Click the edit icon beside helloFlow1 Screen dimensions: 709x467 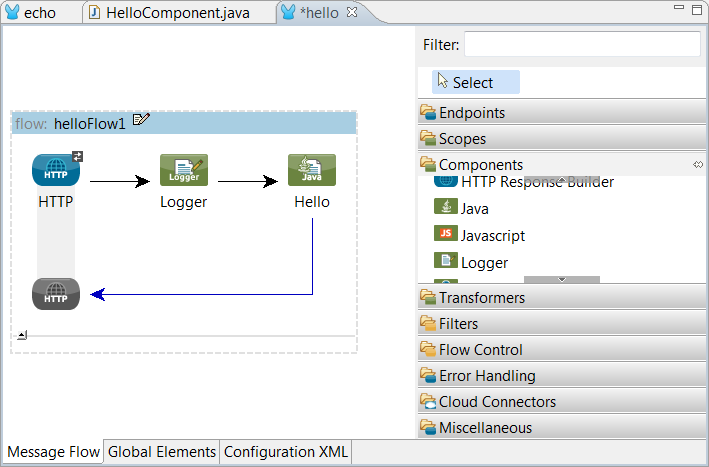[x=141, y=121]
